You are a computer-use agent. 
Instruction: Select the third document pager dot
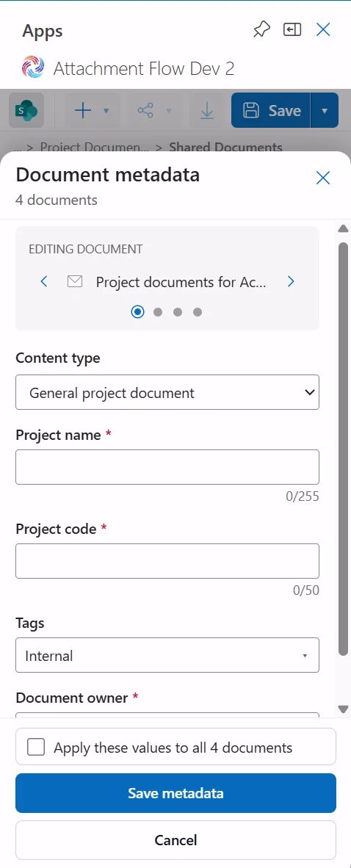tap(178, 312)
